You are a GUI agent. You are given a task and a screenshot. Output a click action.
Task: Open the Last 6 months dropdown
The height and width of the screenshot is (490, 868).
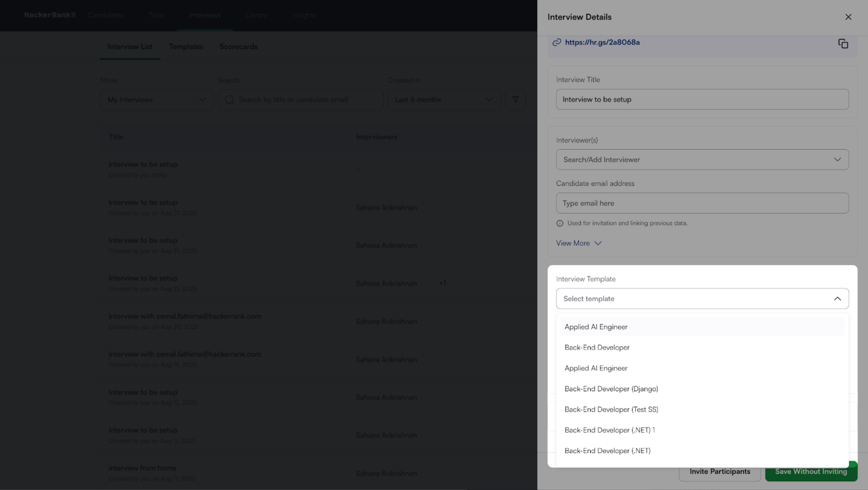(444, 99)
